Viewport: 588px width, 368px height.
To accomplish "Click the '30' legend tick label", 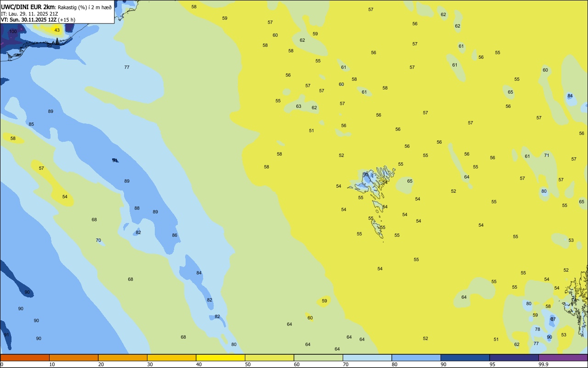I will pyautogui.click(x=150, y=364).
